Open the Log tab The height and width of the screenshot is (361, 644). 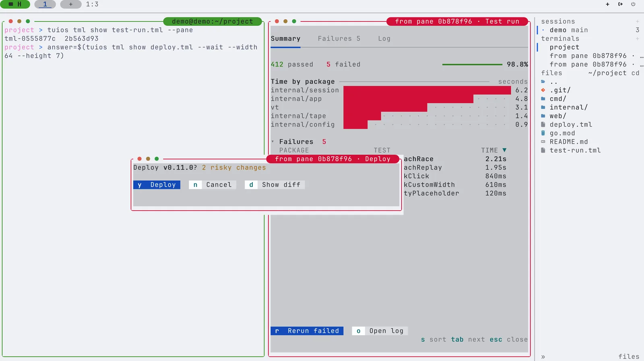(384, 39)
